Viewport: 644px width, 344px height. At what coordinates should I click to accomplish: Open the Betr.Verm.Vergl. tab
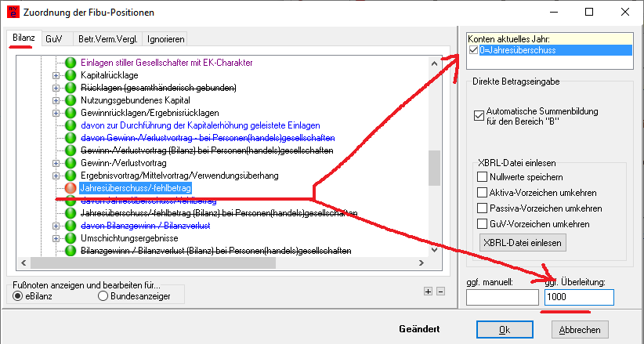click(107, 38)
